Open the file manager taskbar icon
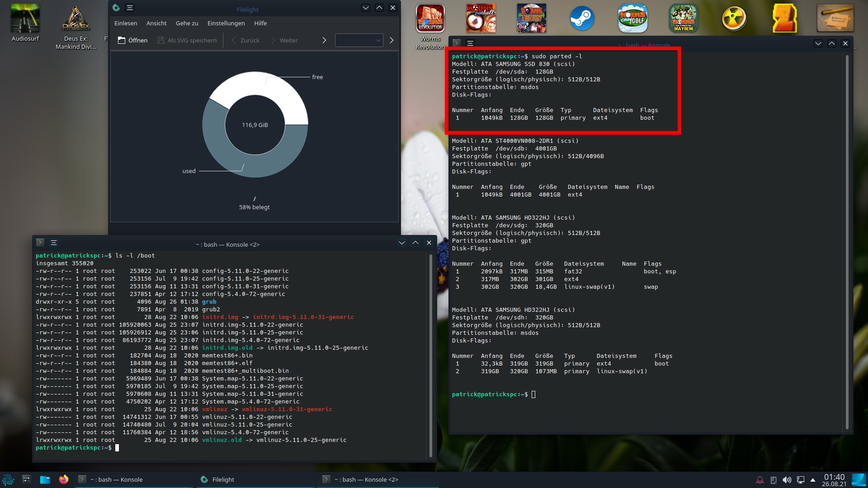The image size is (868, 488). pyautogui.click(x=45, y=479)
